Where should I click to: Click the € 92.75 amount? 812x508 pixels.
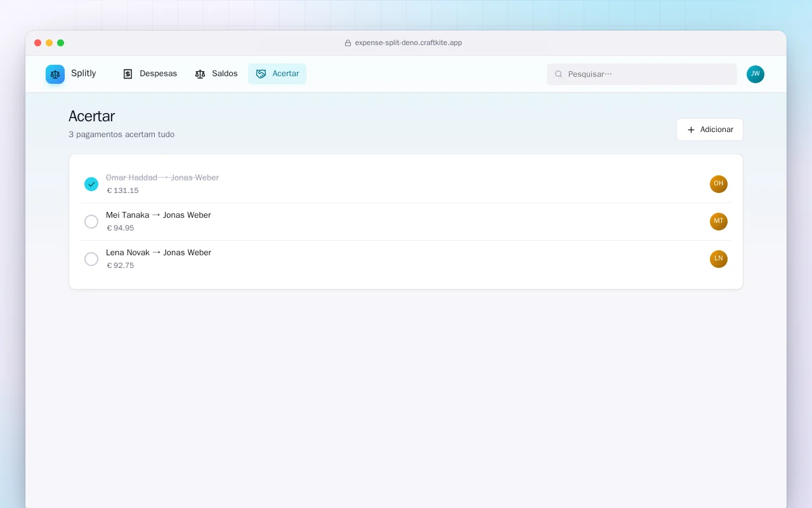pyautogui.click(x=121, y=265)
